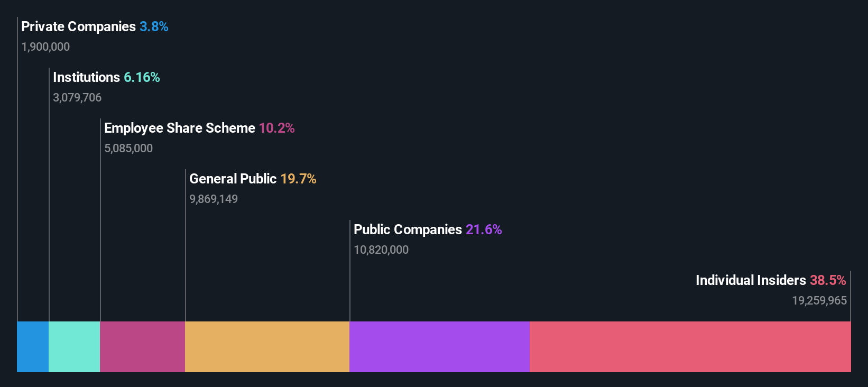Click the General Public label
868x387 pixels.
point(233,179)
